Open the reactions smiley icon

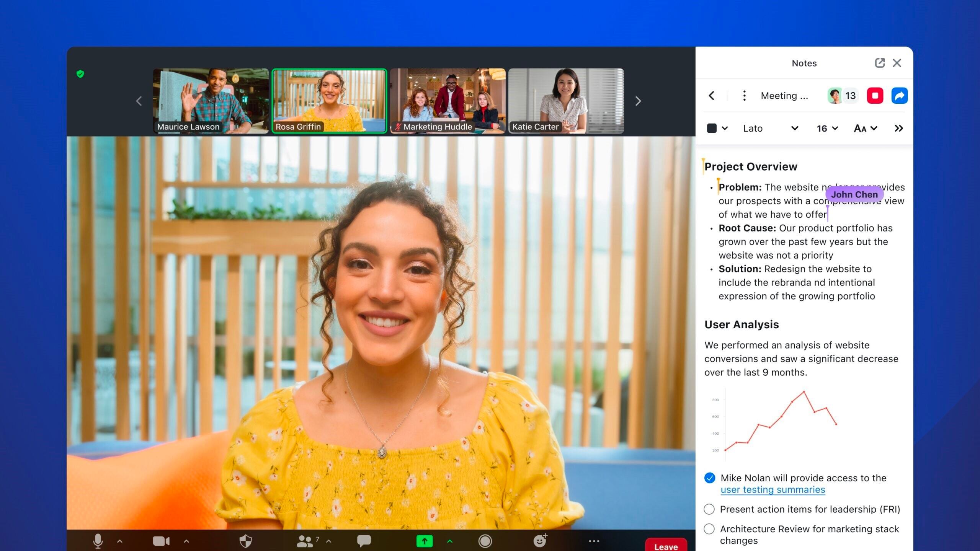[540, 541]
